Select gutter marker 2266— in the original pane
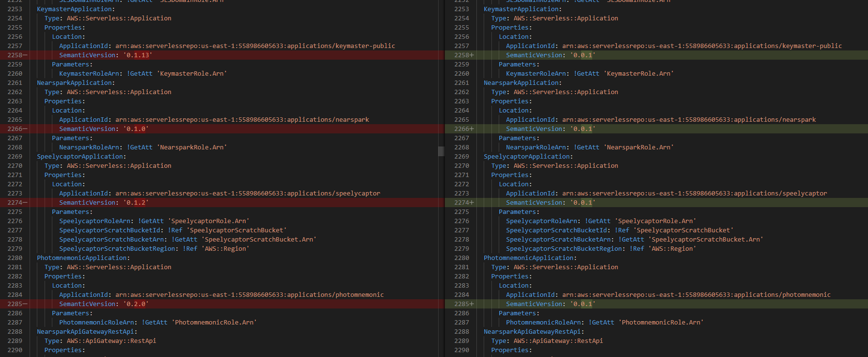This screenshot has width=868, height=357. (17, 129)
